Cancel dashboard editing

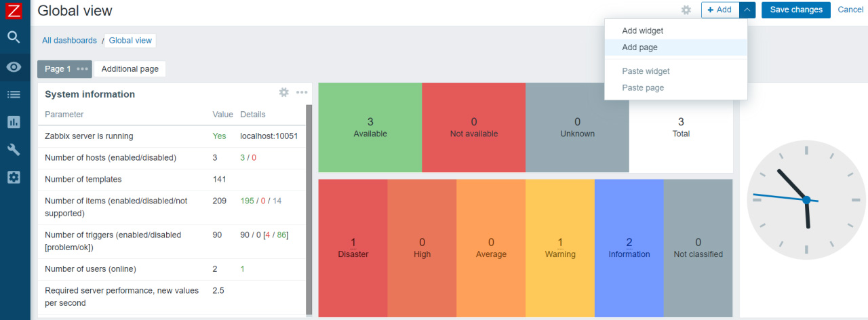point(850,9)
